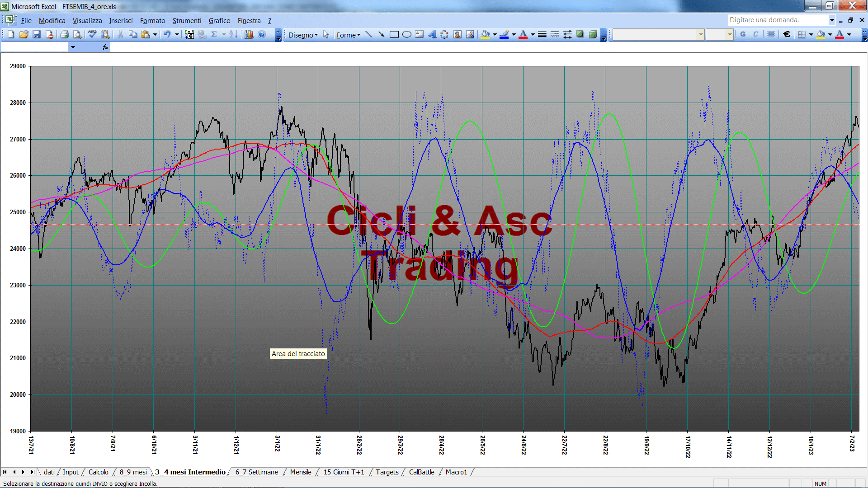Click the Drawing toolbar Line Color brush
Screen dimensions: 868x488
[x=505, y=34]
